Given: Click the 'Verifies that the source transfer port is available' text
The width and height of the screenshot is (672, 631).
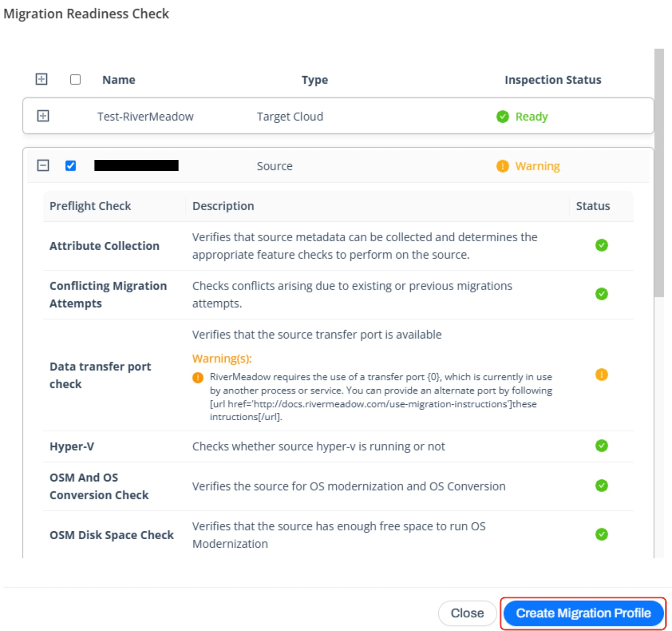Looking at the screenshot, I should 317,334.
